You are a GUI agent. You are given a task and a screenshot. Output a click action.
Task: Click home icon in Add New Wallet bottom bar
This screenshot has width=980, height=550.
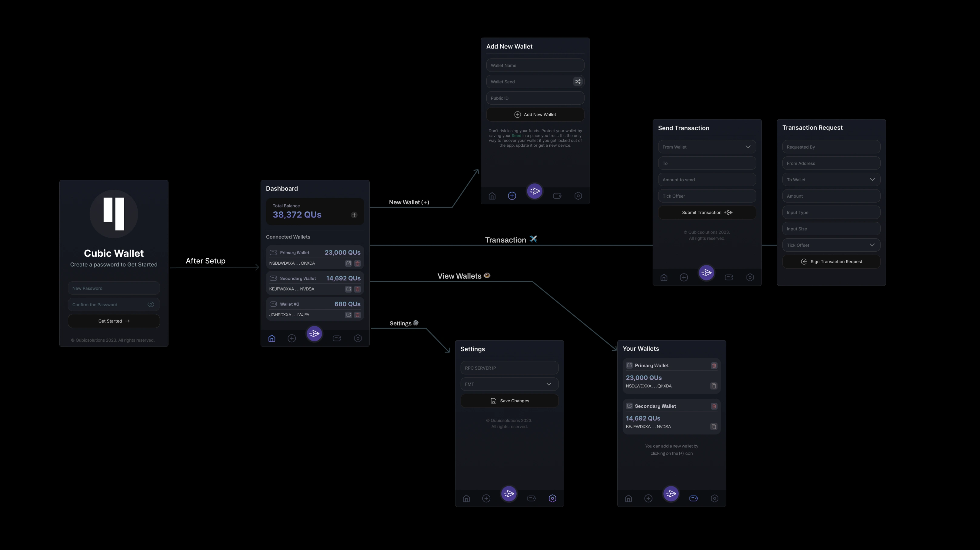point(492,196)
